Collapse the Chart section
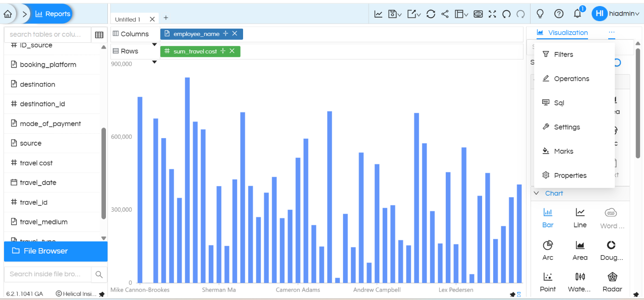This screenshot has height=300, width=644. (x=537, y=193)
